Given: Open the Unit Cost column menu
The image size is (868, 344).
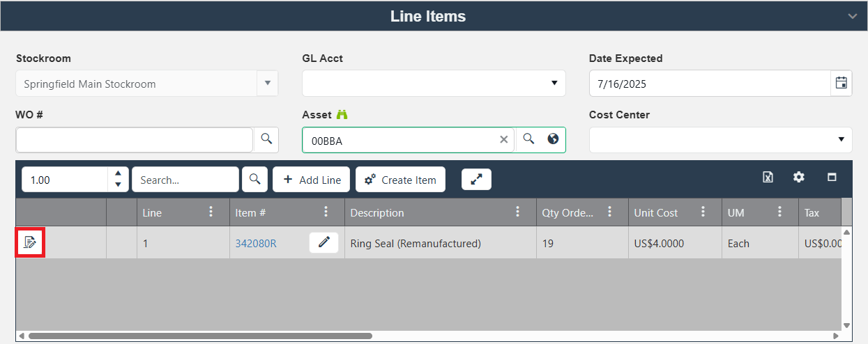Looking at the screenshot, I should tap(703, 212).
